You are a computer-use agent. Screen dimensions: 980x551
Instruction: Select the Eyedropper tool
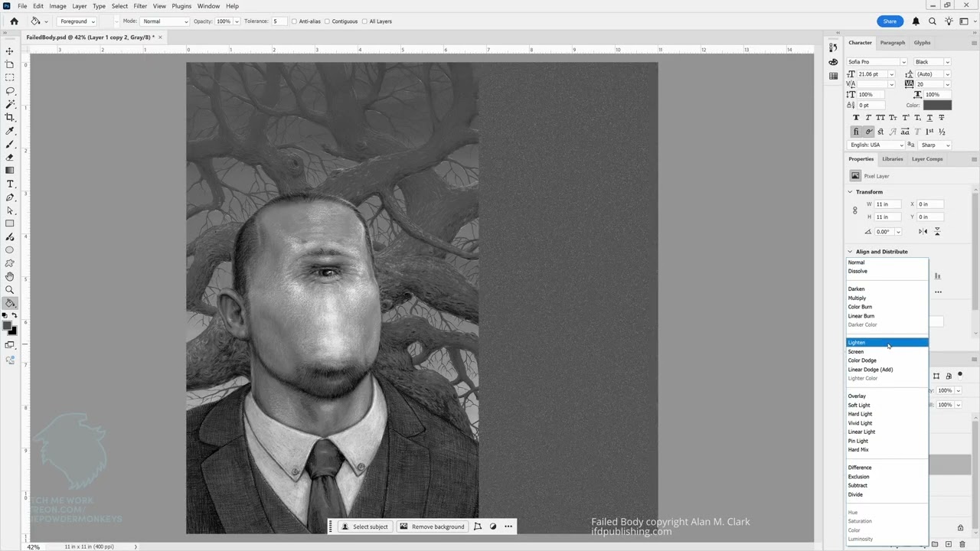tap(10, 131)
